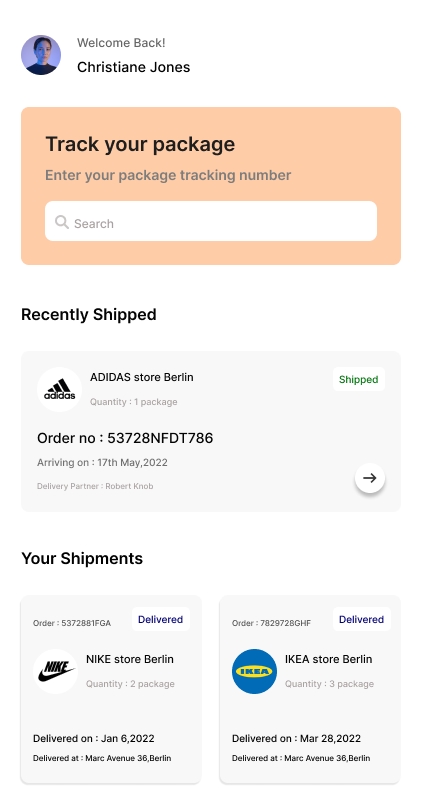The width and height of the screenshot is (422, 798).
Task: Open order number 53728NFDT786
Action: (125, 438)
